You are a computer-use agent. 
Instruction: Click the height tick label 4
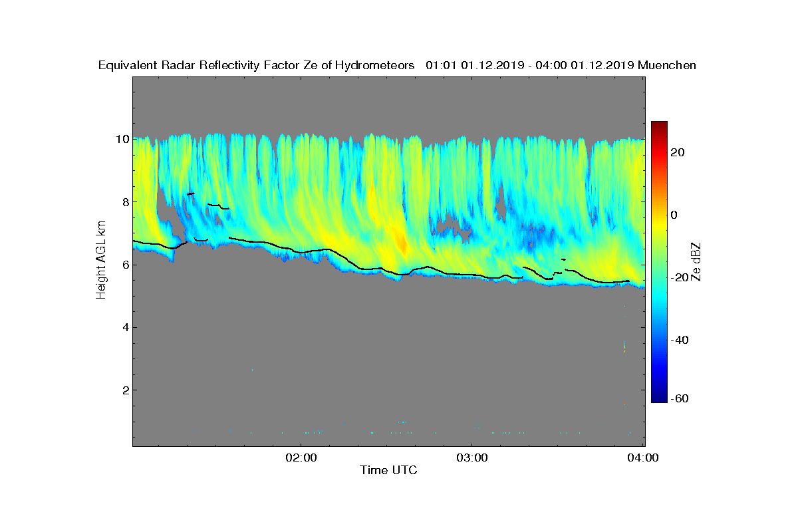124,327
